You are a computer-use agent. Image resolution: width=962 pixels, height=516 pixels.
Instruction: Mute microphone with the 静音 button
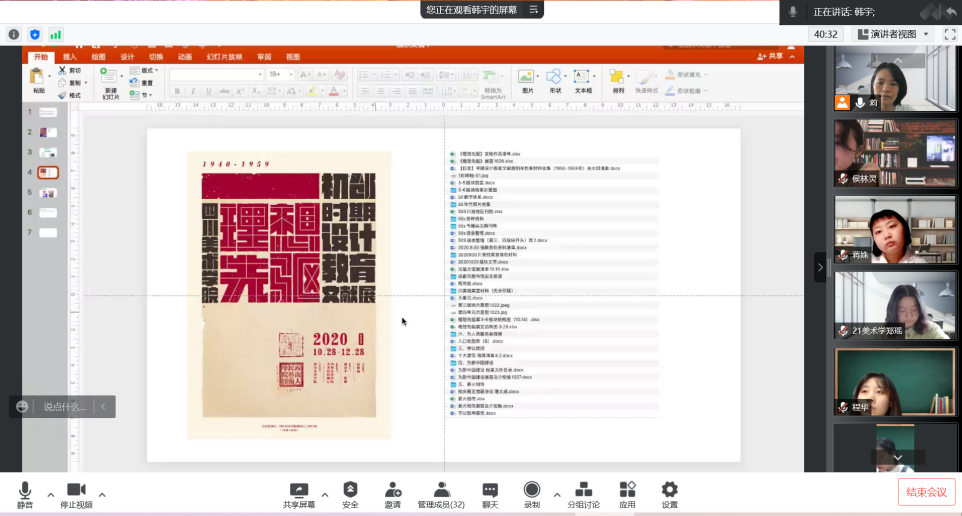[25, 494]
